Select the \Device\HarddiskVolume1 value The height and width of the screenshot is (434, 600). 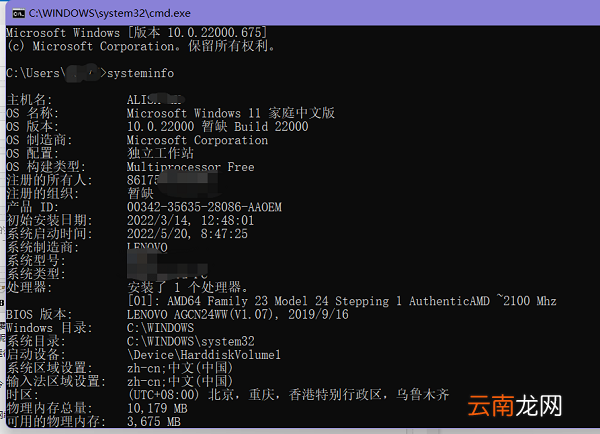coord(204,354)
